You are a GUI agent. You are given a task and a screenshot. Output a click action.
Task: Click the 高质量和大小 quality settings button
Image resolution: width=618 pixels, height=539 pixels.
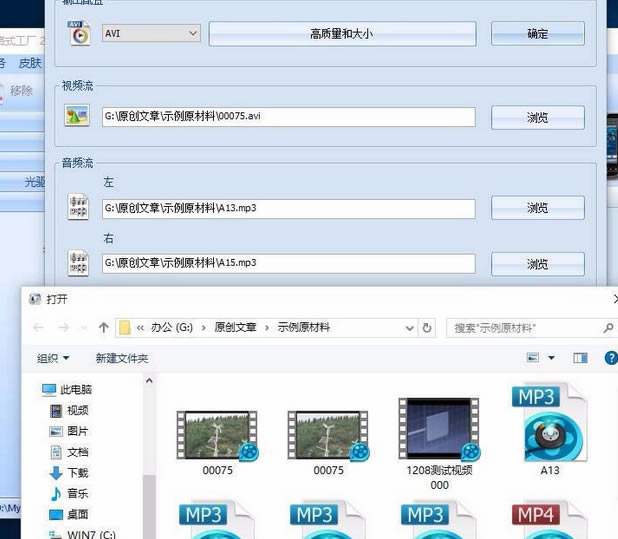click(342, 34)
